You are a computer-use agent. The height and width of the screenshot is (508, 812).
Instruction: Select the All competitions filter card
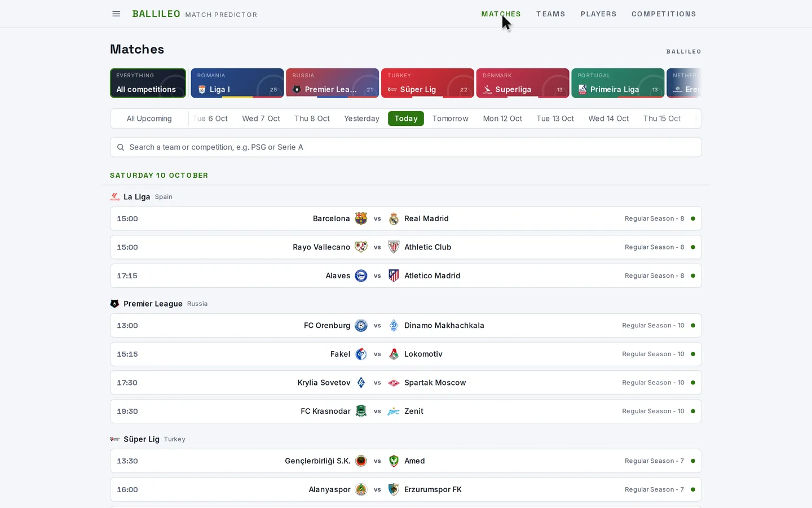pyautogui.click(x=148, y=83)
